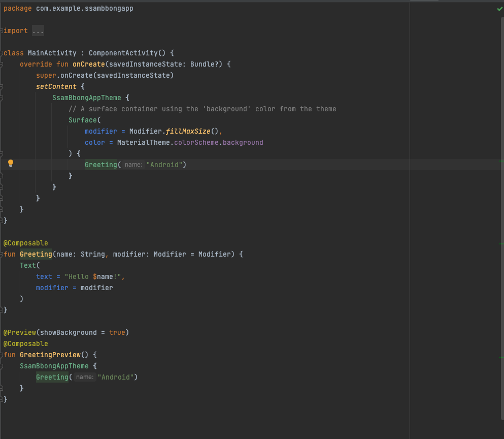Viewport: 504px width, 439px height.
Task: Click the name: inlay hint inside GreetingPreview
Action: [85, 377]
